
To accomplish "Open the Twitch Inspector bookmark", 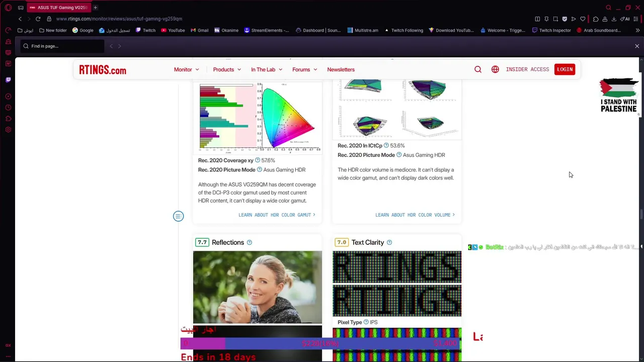I will [x=551, y=30].
